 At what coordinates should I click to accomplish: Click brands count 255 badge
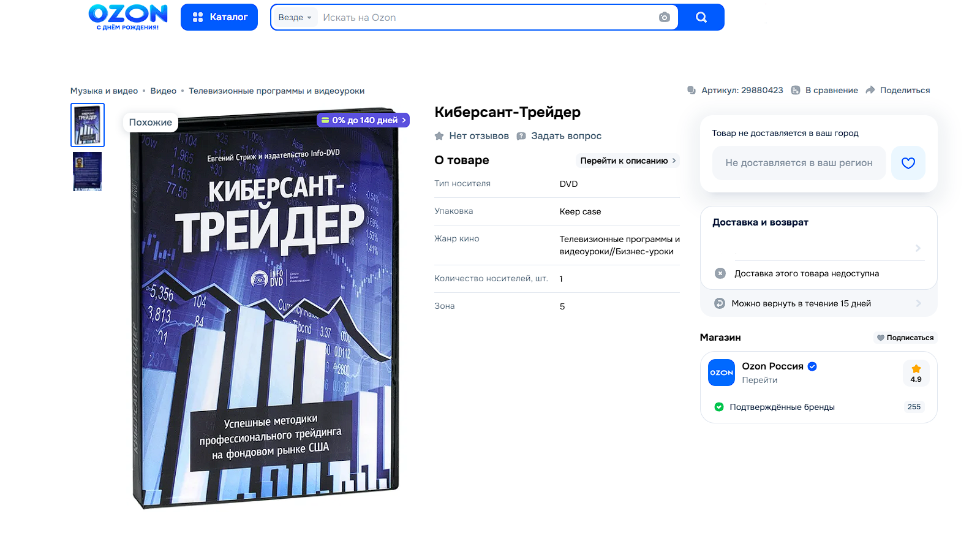coord(914,407)
